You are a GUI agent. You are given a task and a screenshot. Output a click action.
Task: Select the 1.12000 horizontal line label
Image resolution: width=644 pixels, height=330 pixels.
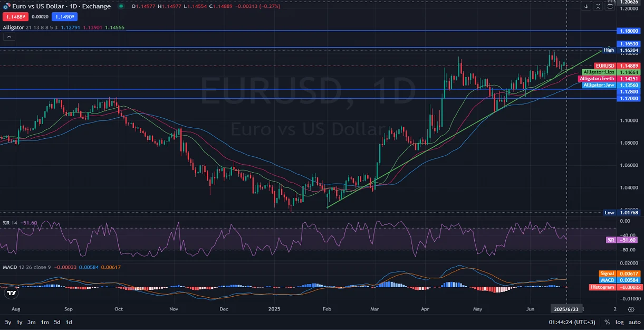(x=629, y=98)
